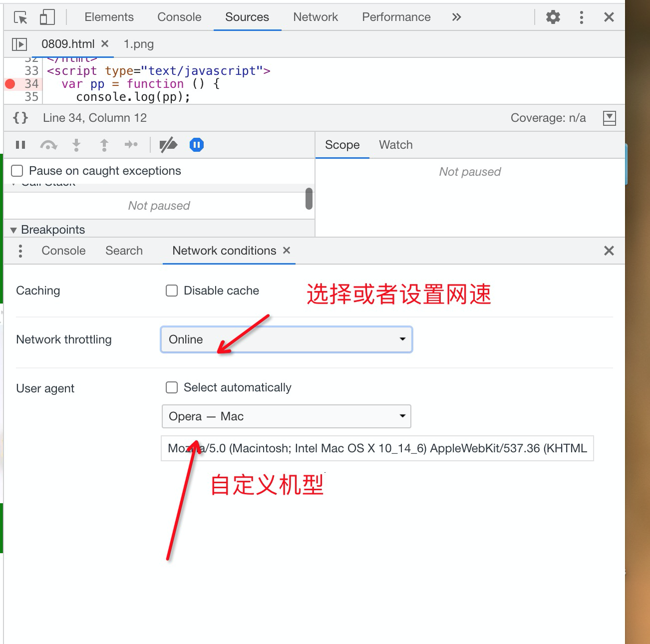Show the Scope pane
This screenshot has width=650, height=644.
342,145
